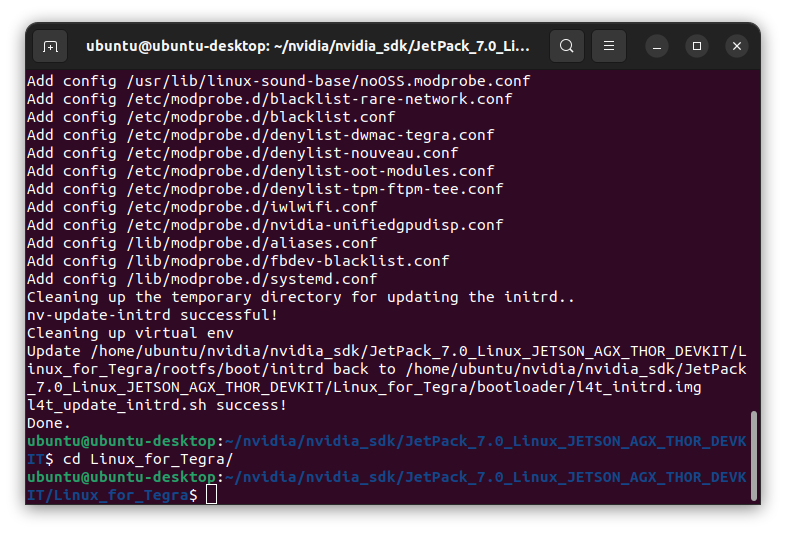This screenshot has height=533, width=786.
Task: Click the denylist-oot-modules.conf line
Action: point(261,171)
